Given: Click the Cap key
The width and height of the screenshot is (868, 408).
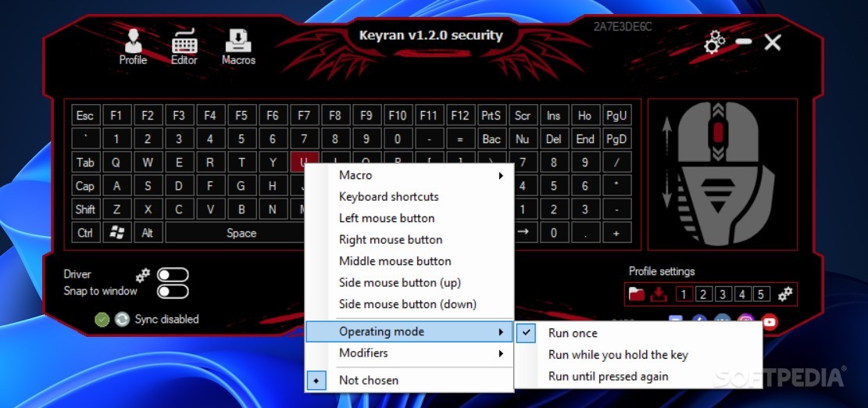Looking at the screenshot, I should coord(85,186).
